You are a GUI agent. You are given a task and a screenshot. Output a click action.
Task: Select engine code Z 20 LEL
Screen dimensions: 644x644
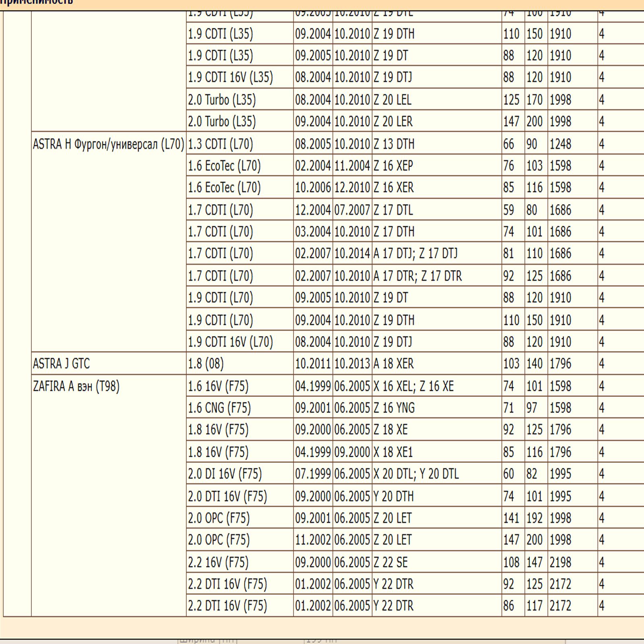coord(392,100)
